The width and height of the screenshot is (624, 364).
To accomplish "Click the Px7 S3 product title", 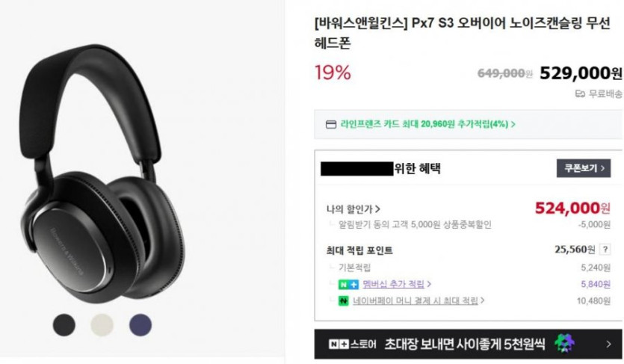I will point(462,33).
